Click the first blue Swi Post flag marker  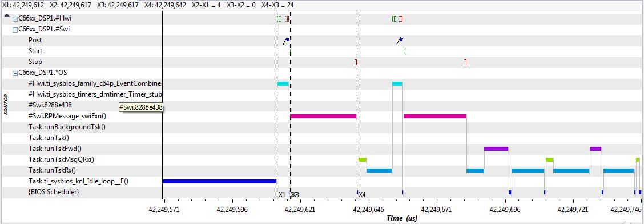(286, 40)
